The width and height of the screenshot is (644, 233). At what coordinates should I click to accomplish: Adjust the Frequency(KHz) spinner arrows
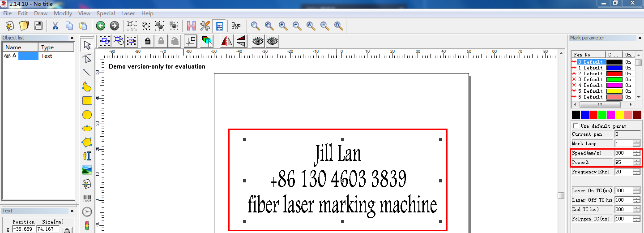(636, 172)
